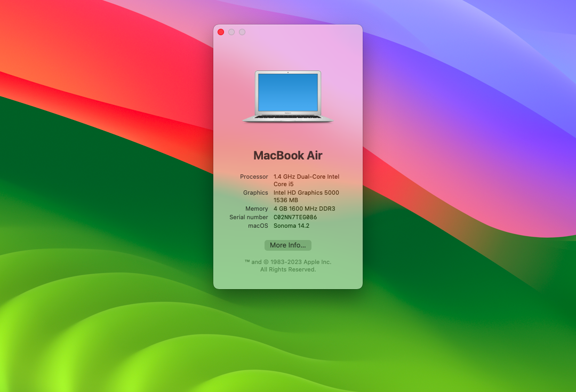Click the 1.4 GHz Dual-Core Intel processor value

pos(306,180)
